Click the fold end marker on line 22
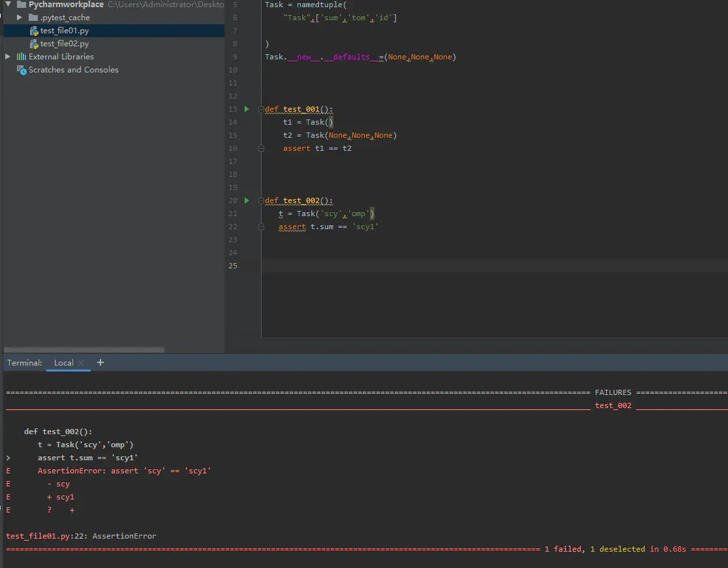 (261, 227)
